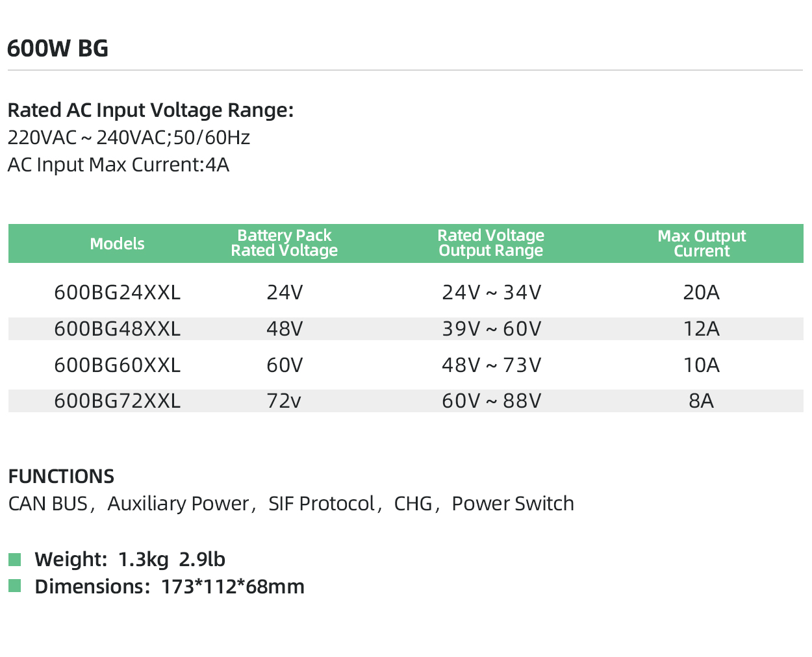The width and height of the screenshot is (812, 657).
Task: Click the "Rated AC Input Voltage Range:" label
Action: click(x=151, y=110)
